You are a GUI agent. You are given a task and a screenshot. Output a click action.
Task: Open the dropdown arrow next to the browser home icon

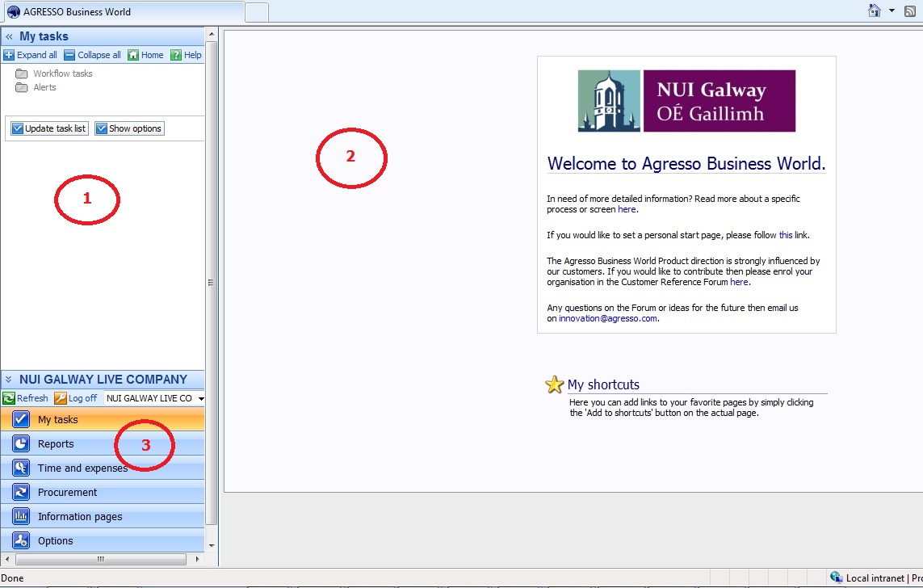click(892, 10)
